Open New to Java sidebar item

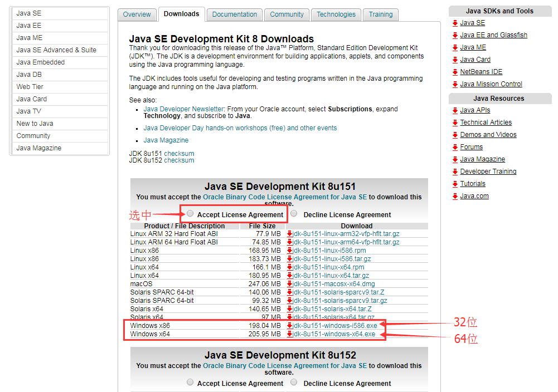click(x=60, y=124)
